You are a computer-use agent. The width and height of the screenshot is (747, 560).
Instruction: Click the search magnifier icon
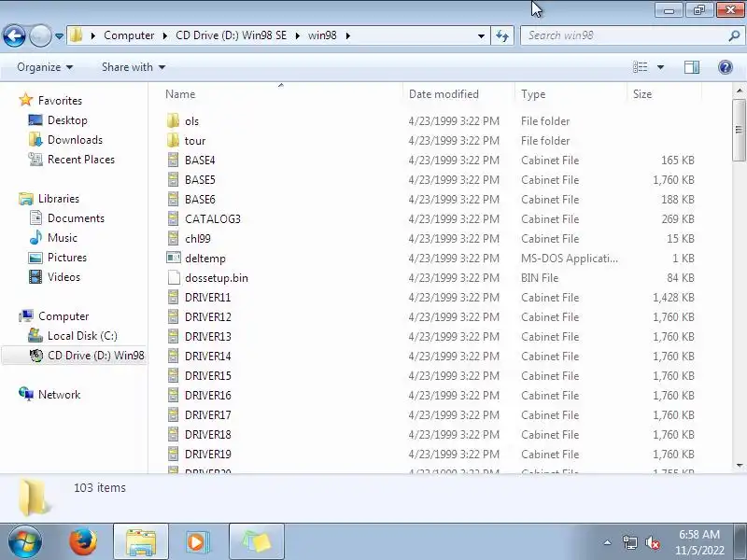[x=734, y=35]
